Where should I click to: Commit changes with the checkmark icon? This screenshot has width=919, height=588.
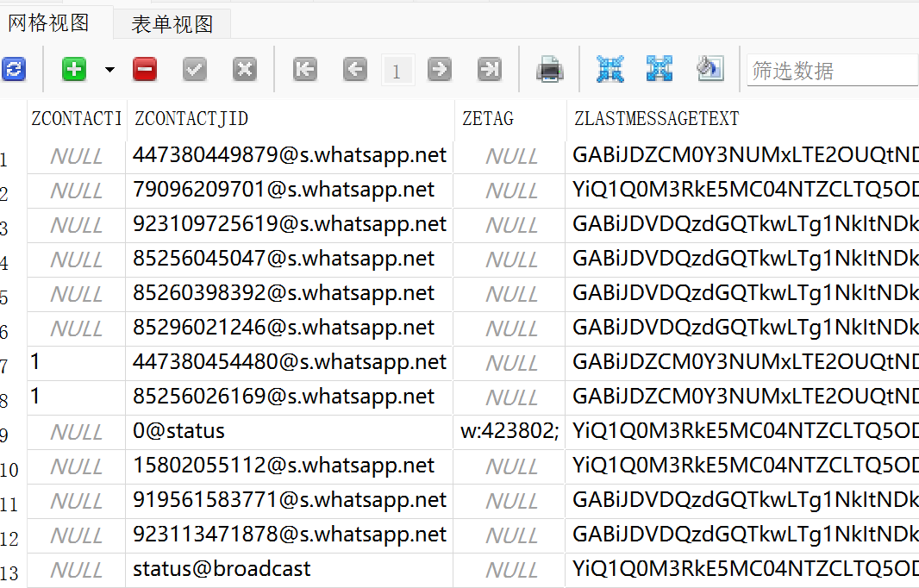[x=195, y=70]
